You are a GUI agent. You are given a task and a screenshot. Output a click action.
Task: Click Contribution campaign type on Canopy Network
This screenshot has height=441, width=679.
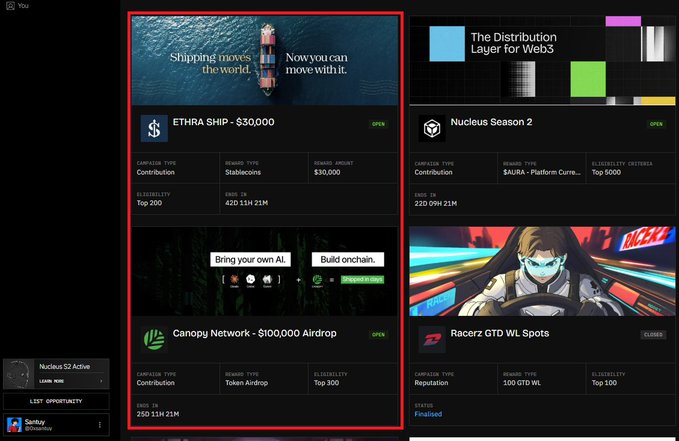[x=156, y=383]
